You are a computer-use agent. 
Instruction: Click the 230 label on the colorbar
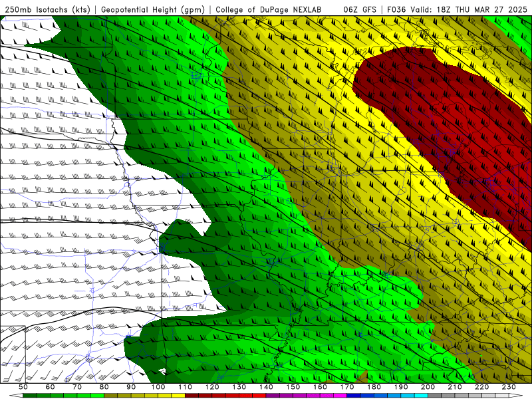tap(509, 387)
